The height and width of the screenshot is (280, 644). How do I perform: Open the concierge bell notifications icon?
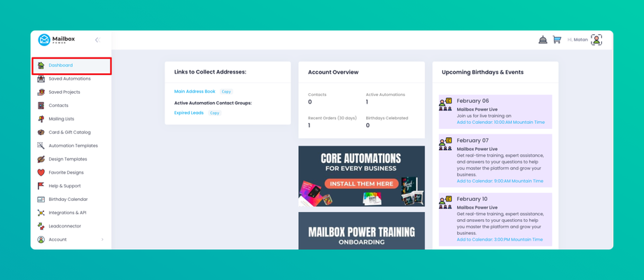(543, 40)
